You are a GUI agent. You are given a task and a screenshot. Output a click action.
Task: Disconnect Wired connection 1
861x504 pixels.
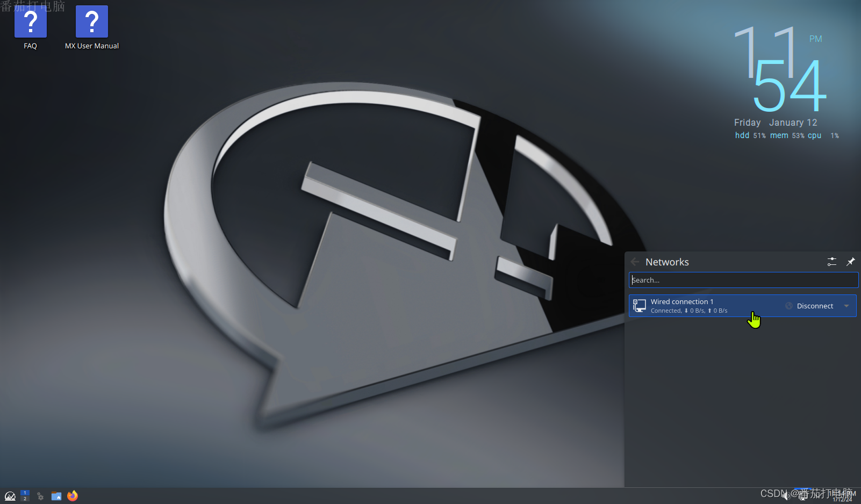coord(809,306)
